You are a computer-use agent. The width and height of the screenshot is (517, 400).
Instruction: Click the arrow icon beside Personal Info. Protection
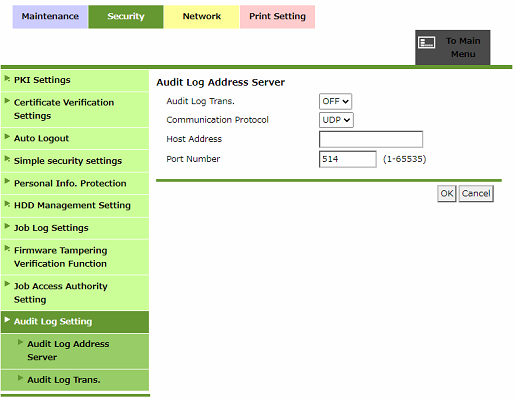[7, 182]
